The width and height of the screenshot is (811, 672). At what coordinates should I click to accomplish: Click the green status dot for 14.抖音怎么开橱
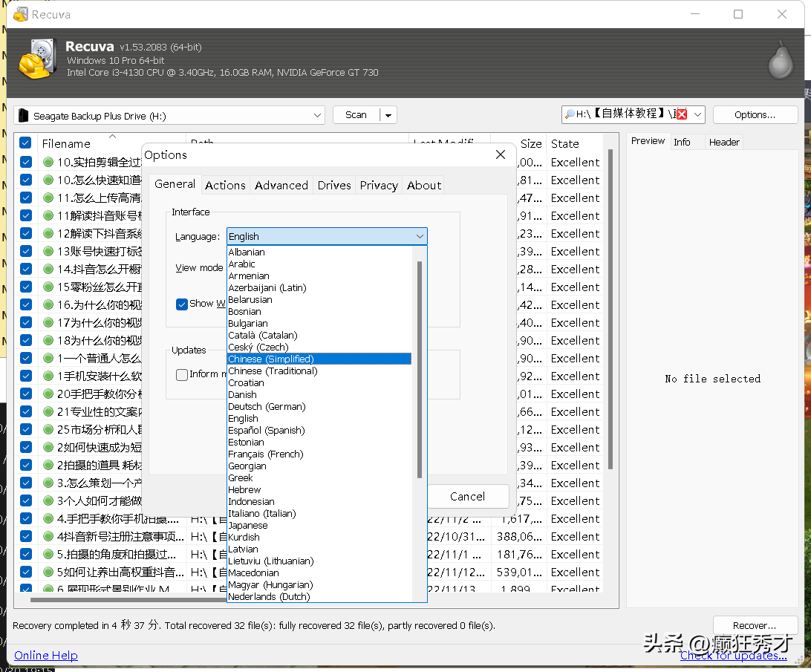48,269
